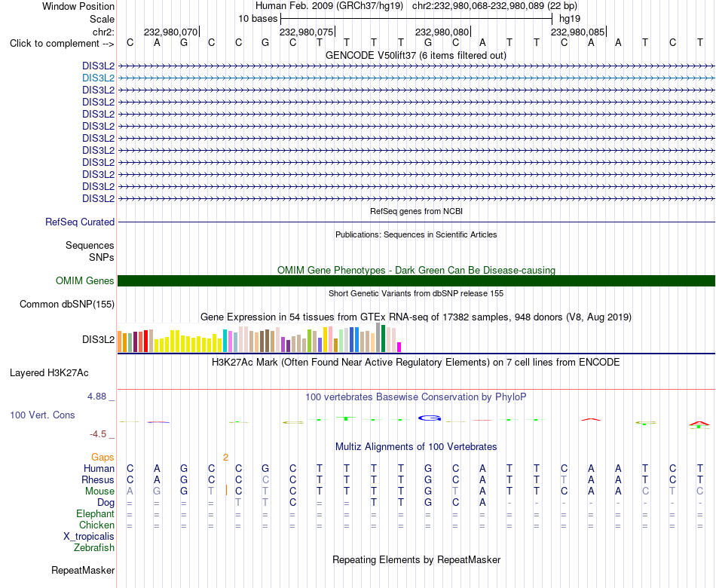
Task: Click the dark green OMIM Genes bar
Action: coord(416,280)
